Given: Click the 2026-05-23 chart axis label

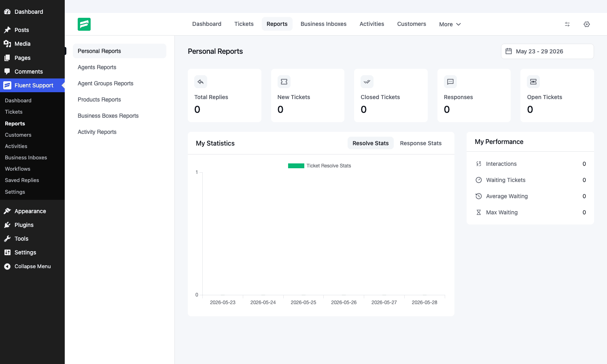Looking at the screenshot, I should pos(223,303).
